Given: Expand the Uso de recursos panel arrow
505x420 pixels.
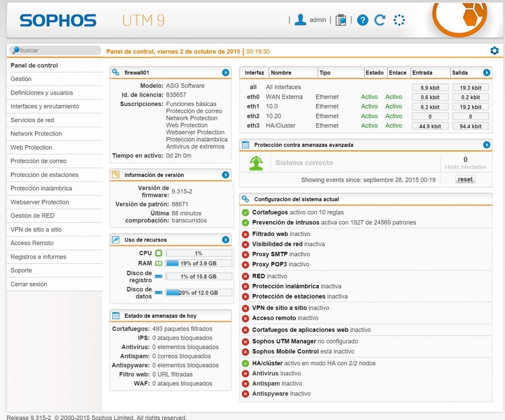Looking at the screenshot, I should (225, 240).
